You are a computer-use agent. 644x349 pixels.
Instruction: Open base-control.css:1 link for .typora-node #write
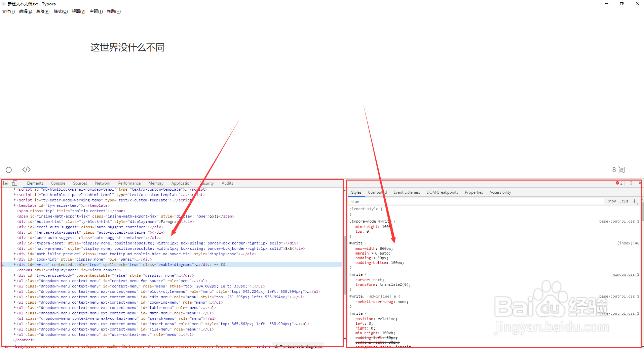[x=619, y=222]
